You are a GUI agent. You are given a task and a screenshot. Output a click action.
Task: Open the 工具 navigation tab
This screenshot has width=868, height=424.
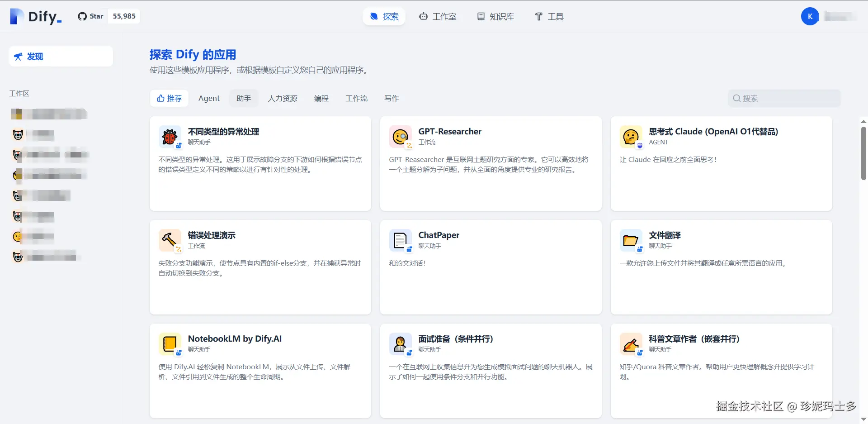pyautogui.click(x=549, y=17)
